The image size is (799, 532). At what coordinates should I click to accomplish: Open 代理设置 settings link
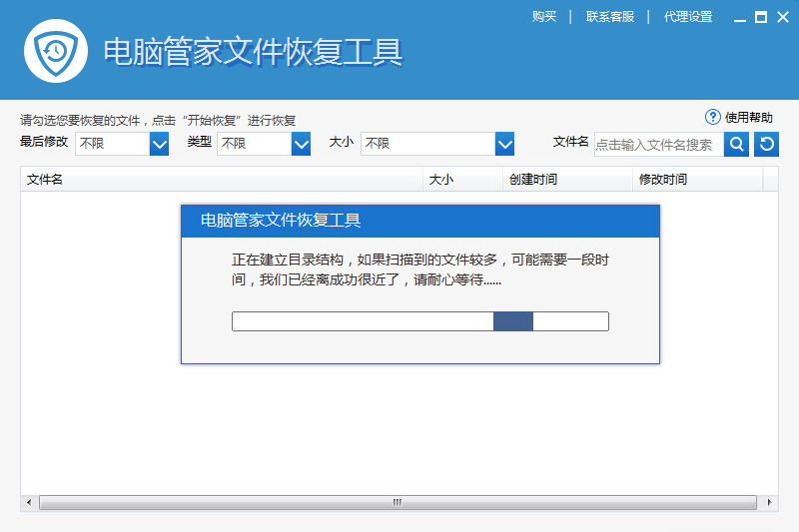(688, 17)
